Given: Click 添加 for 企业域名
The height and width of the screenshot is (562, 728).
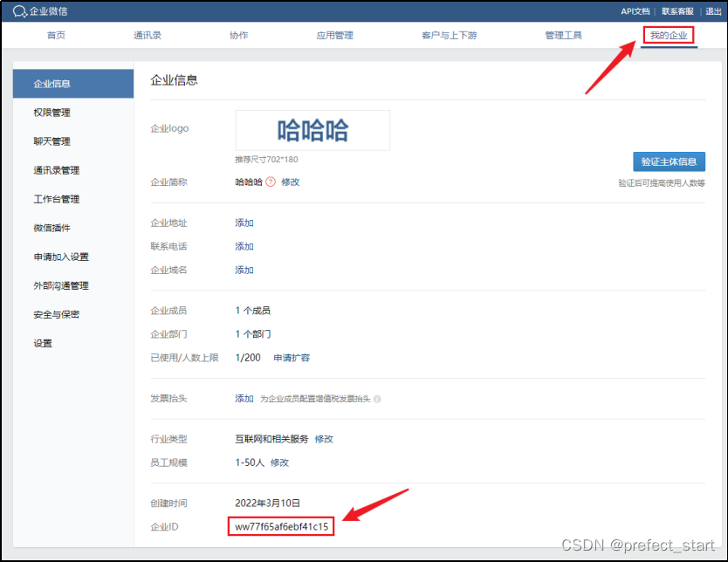Looking at the screenshot, I should point(244,271).
